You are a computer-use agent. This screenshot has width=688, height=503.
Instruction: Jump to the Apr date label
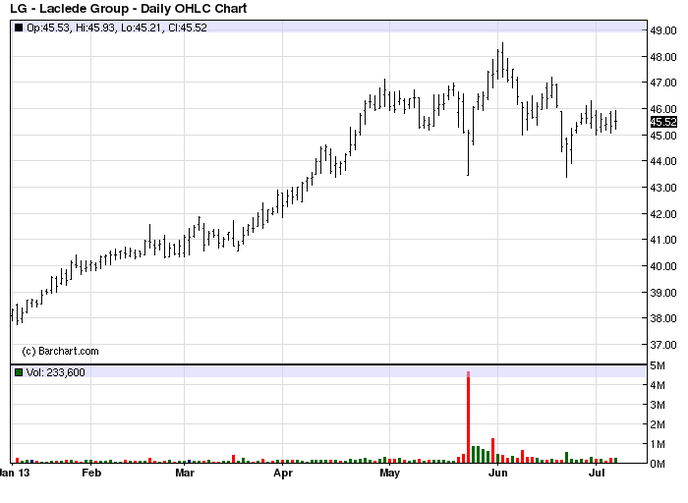(x=284, y=472)
